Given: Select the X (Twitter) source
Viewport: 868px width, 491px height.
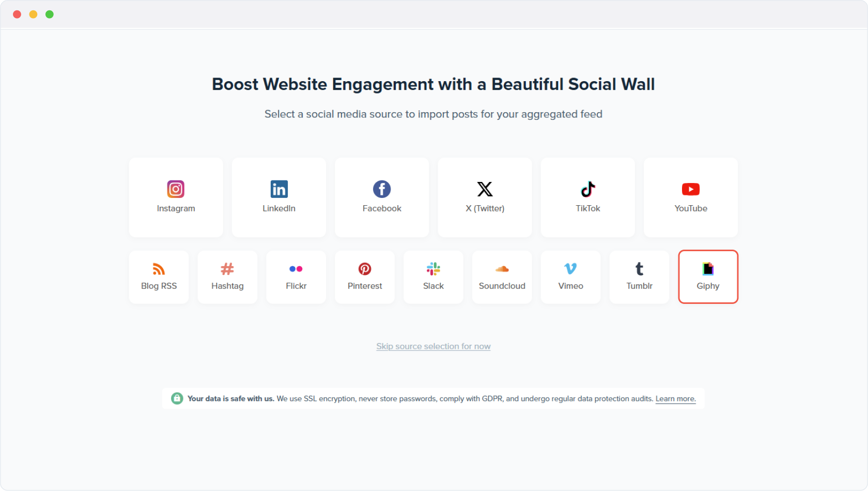Looking at the screenshot, I should 485,197.
